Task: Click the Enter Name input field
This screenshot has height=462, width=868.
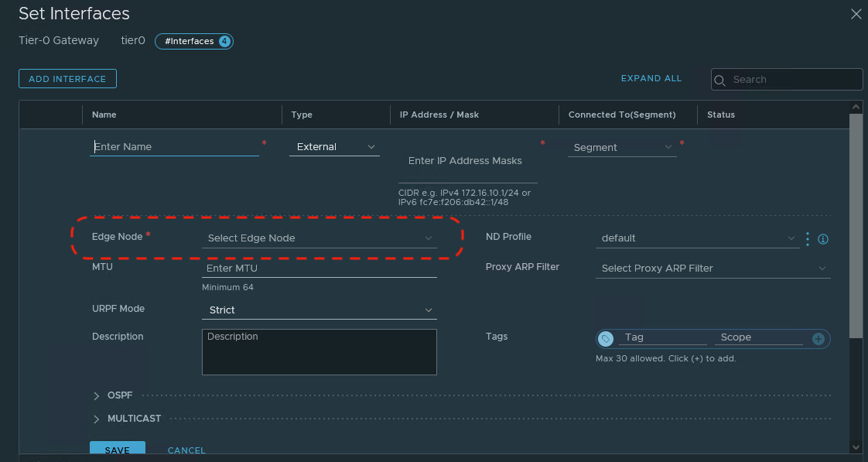Action: pyautogui.click(x=174, y=147)
